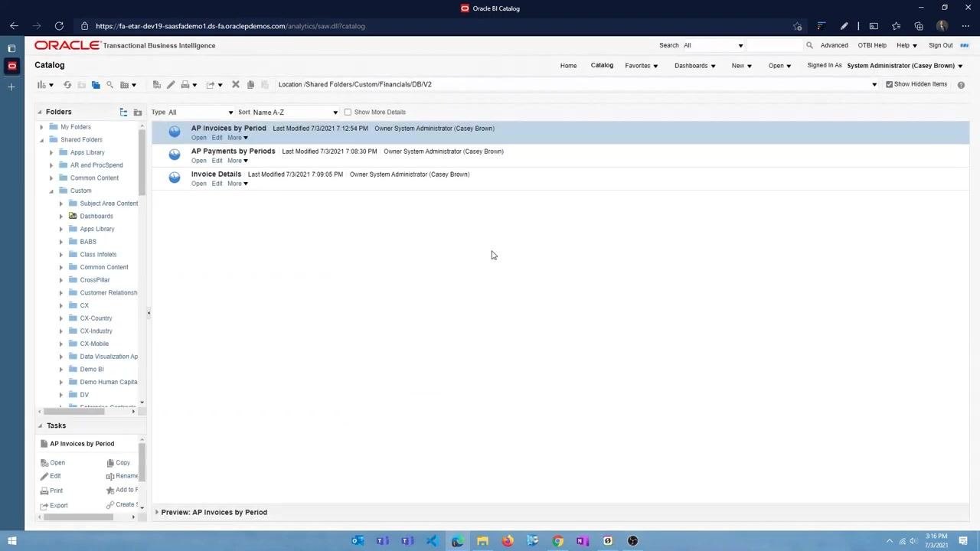This screenshot has height=551, width=980.
Task: Click the new folder icon in Folders header
Action: click(138, 112)
